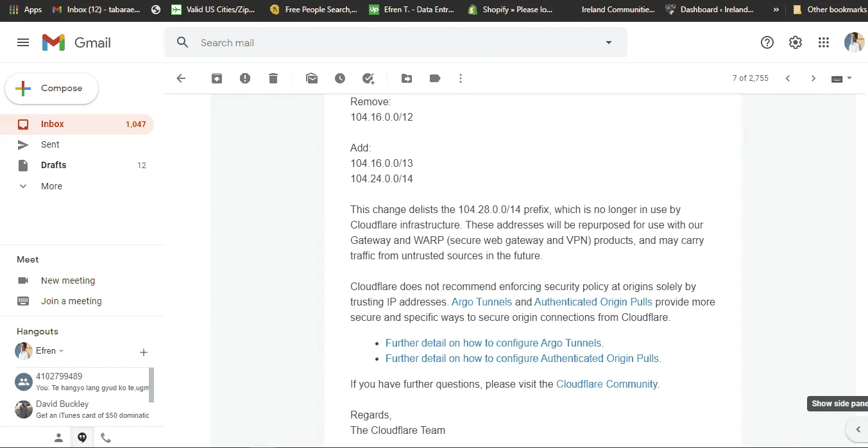Viewport: 868px width, 448px height.
Task: Click the globe bookmark icon
Action: [x=156, y=10]
